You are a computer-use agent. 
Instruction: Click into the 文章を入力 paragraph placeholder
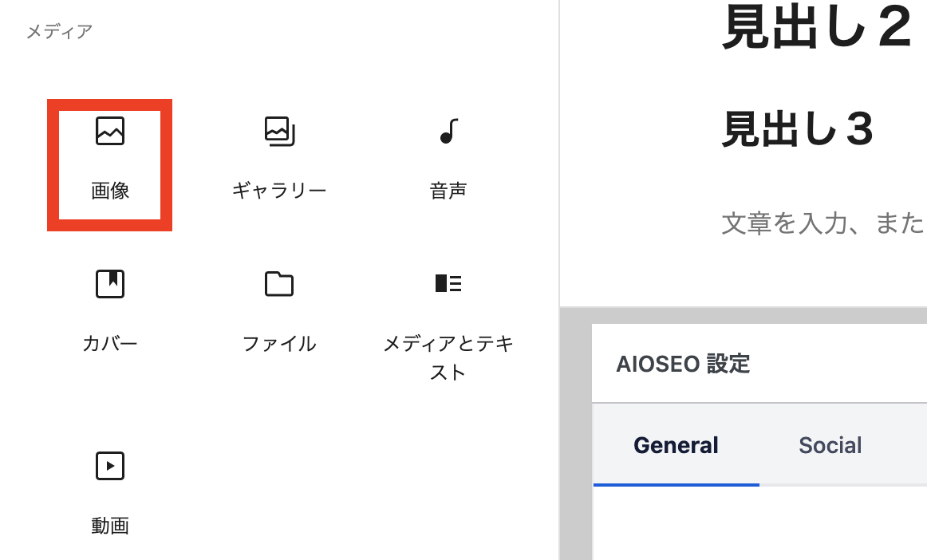823,223
